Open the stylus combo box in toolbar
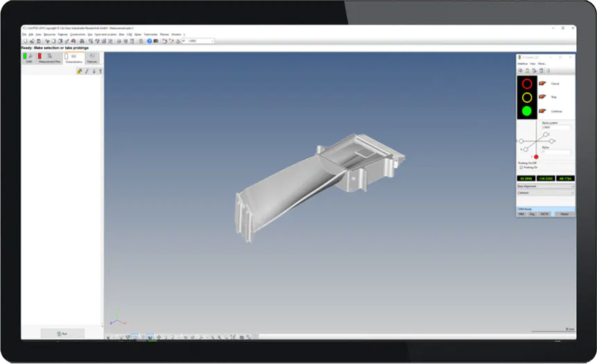The height and width of the screenshot is (364, 597). coord(198,41)
